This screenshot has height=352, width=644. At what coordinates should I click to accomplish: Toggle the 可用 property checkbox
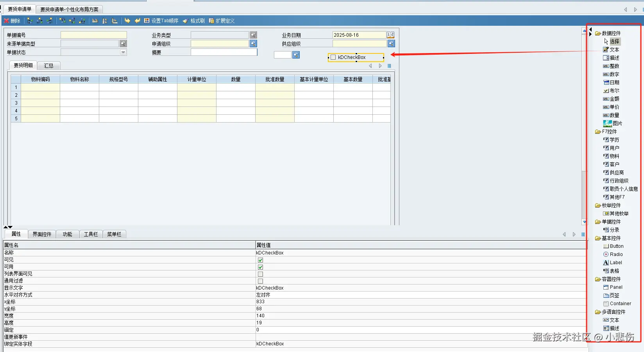[x=260, y=267]
